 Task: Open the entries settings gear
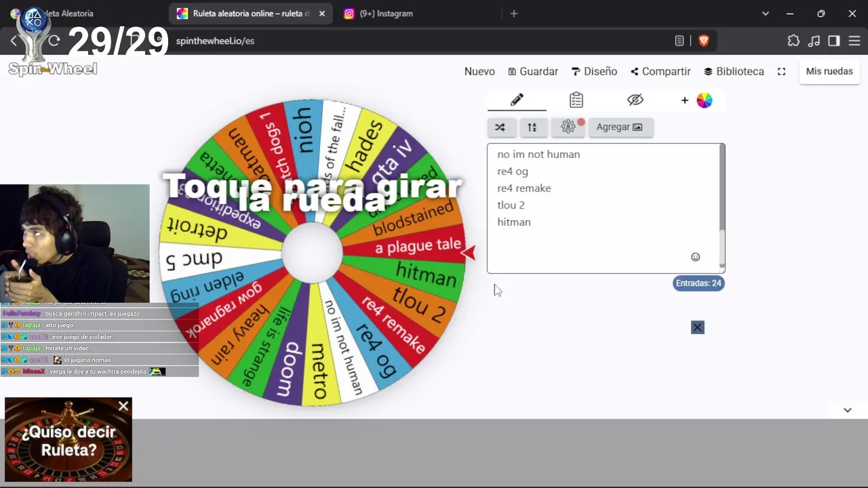(568, 127)
